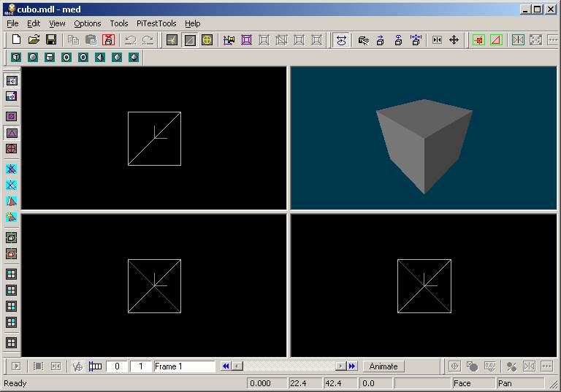Click the frame number field showing 0
The height and width of the screenshot is (392, 561).
[x=117, y=366]
